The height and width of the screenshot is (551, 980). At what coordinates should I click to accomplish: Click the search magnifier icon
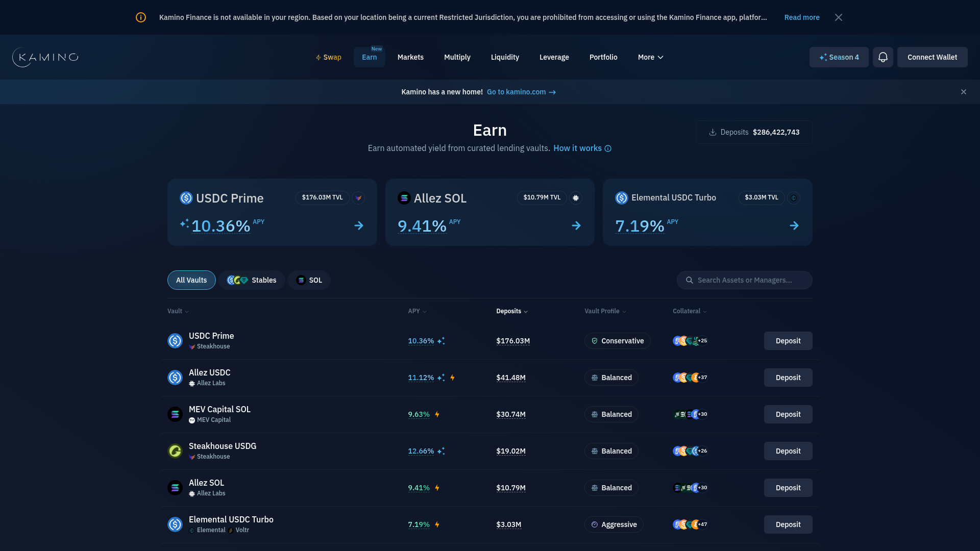tap(690, 280)
